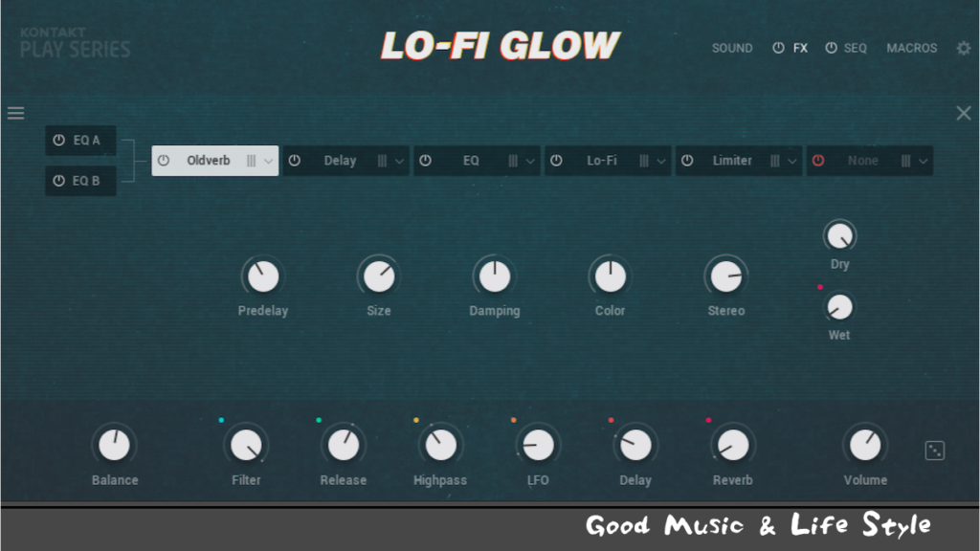Toggle the None slot red power button
This screenshot has height=551, width=980.
point(818,161)
